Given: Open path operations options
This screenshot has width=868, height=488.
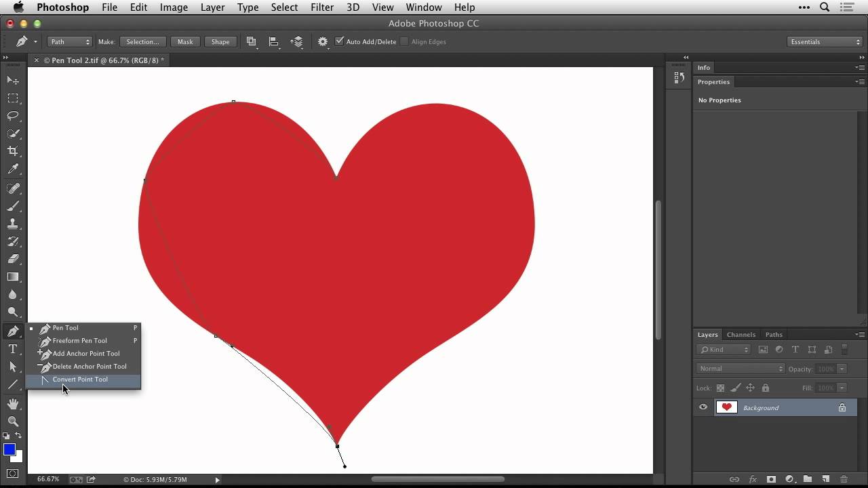Looking at the screenshot, I should 252,41.
